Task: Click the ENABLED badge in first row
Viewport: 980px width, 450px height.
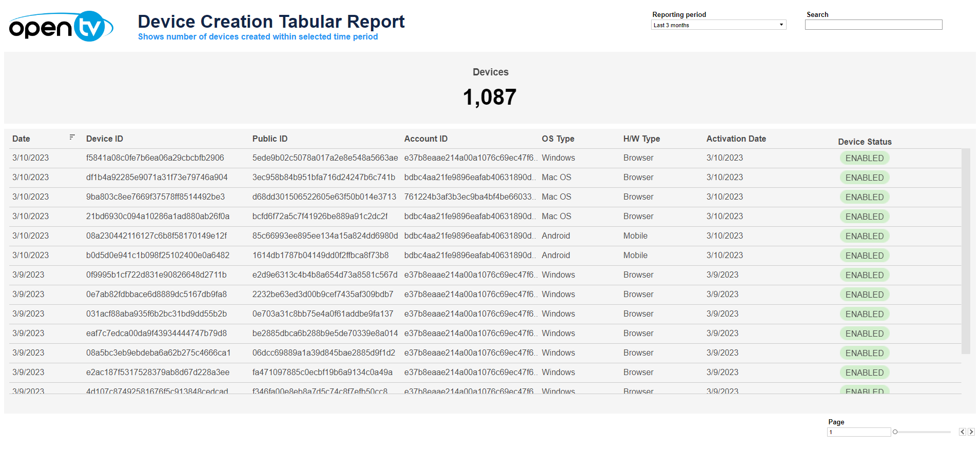Action: pyautogui.click(x=864, y=159)
